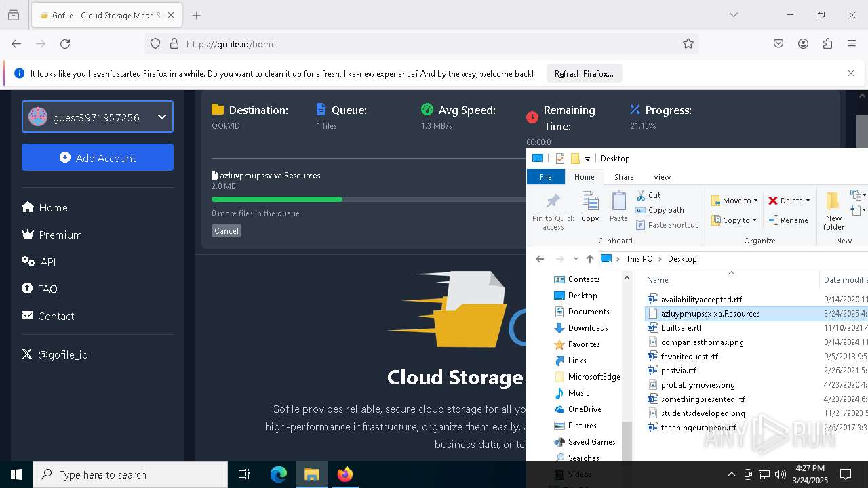Go to Home in Gofile sidebar
Viewport: 868px width, 488px height.
(x=45, y=207)
